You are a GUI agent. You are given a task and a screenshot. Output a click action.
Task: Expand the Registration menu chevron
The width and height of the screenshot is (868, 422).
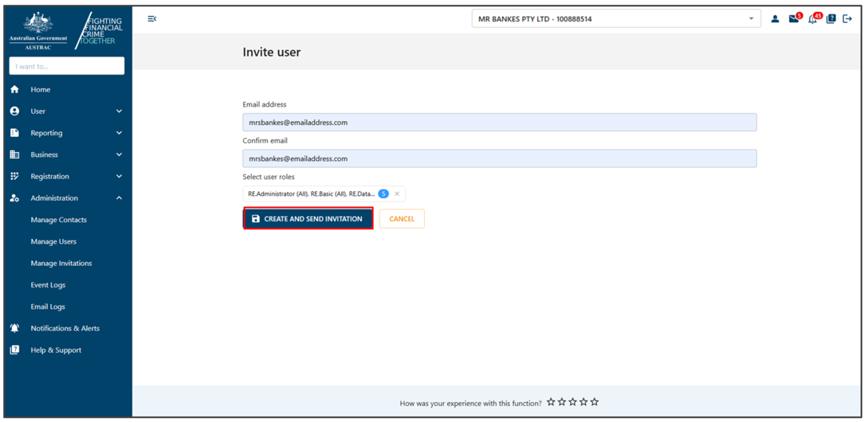[x=119, y=177]
